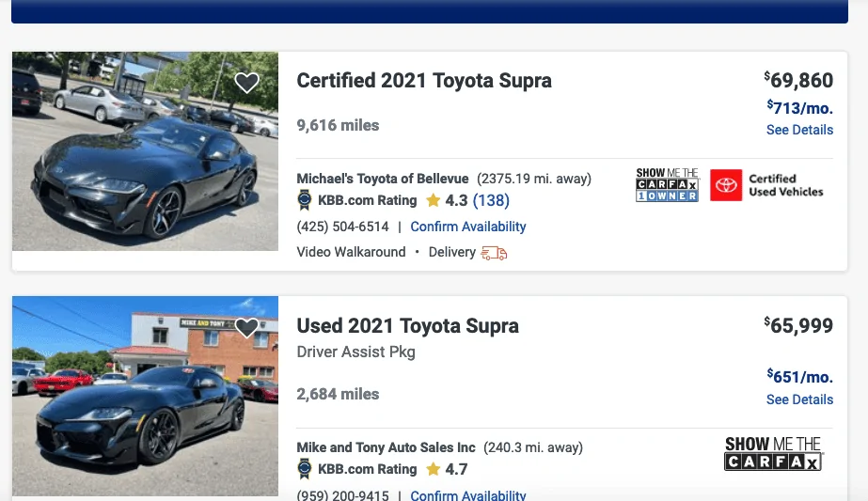Click the $69,860 price

coord(798,80)
